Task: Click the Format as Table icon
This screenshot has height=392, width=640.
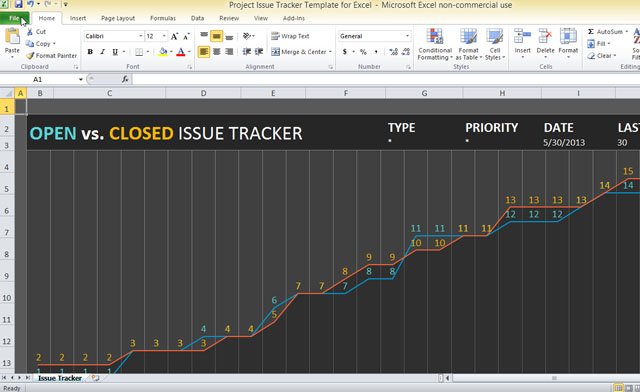Action: point(468,36)
